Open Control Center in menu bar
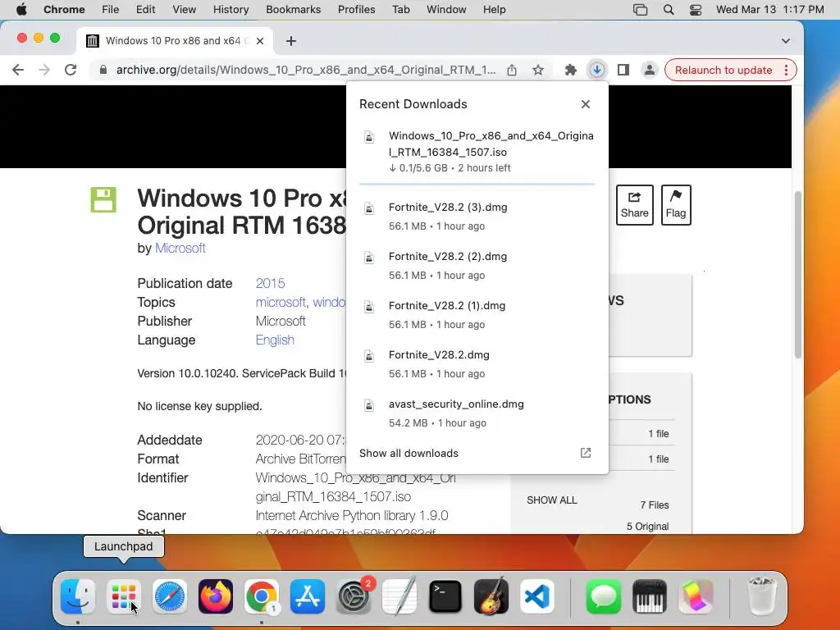This screenshot has height=630, width=840. pos(696,10)
